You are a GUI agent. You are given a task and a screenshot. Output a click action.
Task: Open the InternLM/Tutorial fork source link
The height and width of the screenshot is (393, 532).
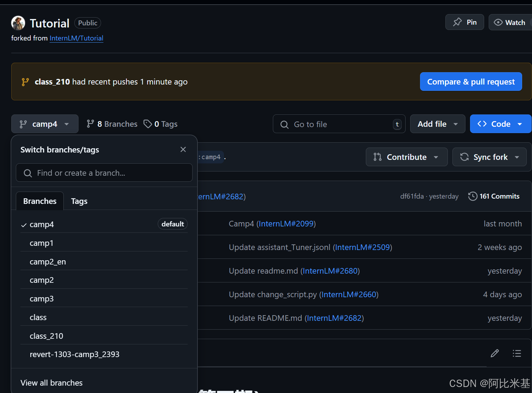click(76, 38)
